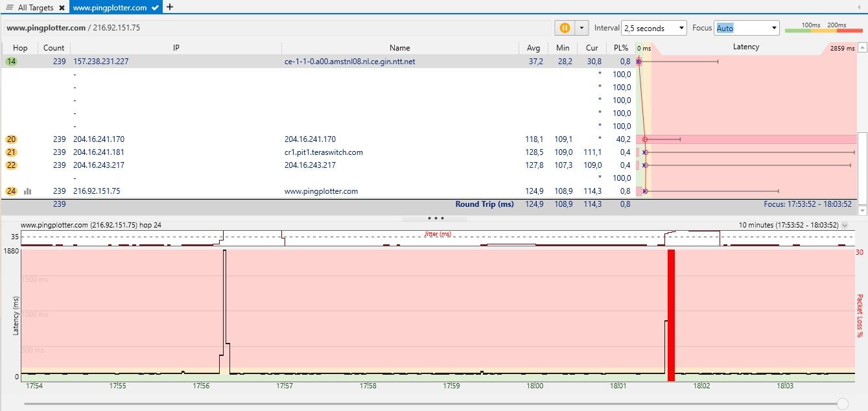Click the latency color scale legend

point(823,27)
